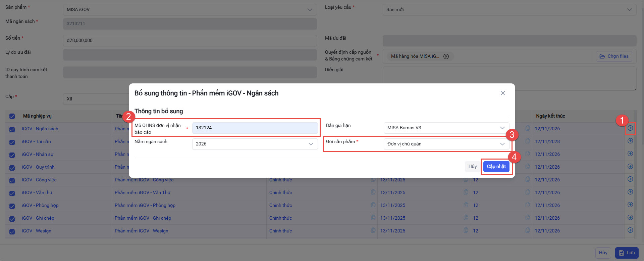The image size is (644, 261).
Task: Toggle the select-all checkbox in table header
Action: 12,116
